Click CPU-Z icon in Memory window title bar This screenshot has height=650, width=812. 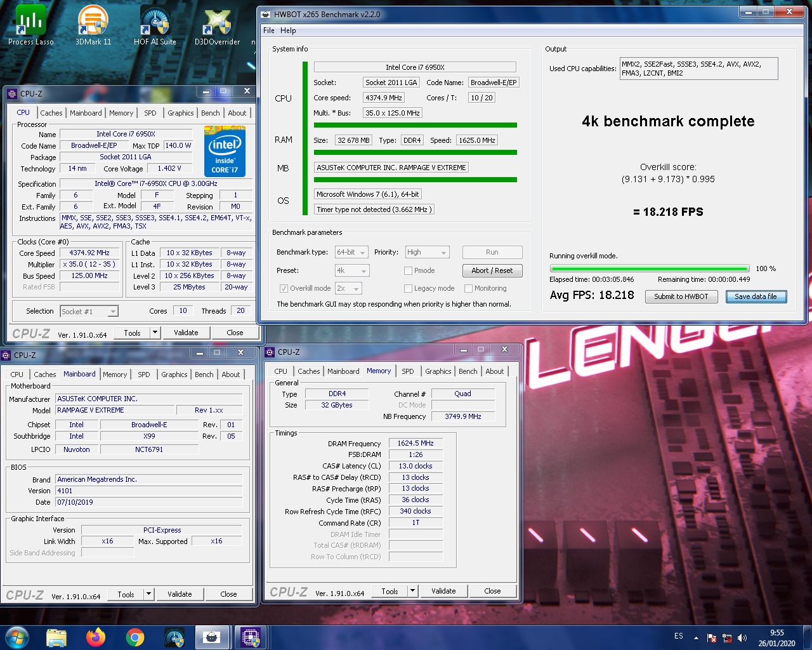click(x=270, y=352)
